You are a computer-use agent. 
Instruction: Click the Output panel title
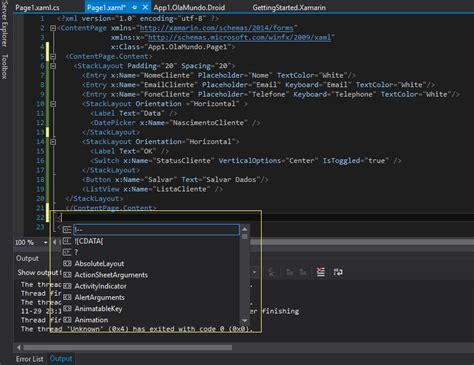27,258
